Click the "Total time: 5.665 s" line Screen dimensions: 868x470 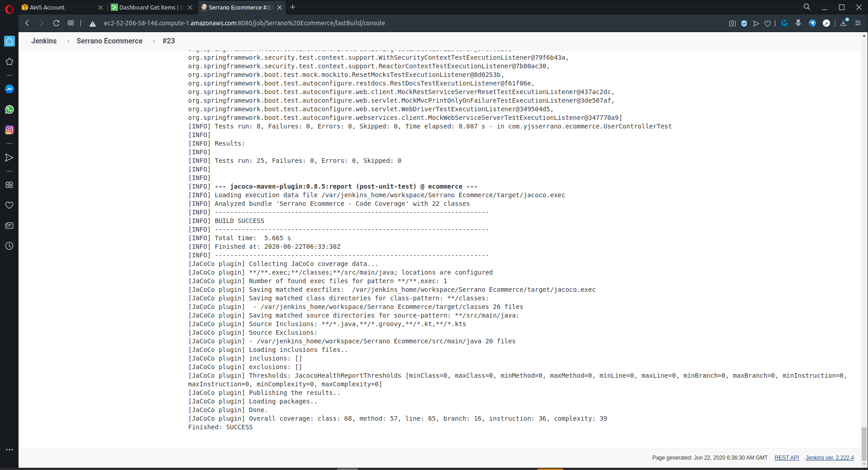coord(240,238)
